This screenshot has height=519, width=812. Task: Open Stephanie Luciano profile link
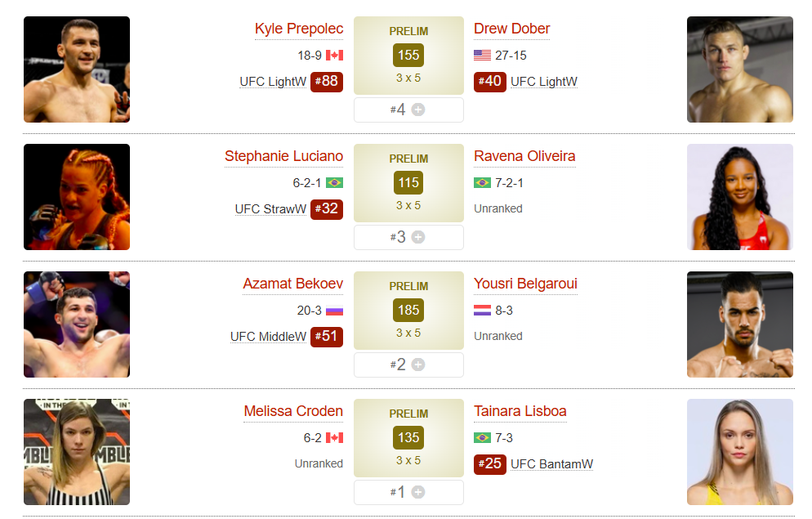click(283, 156)
